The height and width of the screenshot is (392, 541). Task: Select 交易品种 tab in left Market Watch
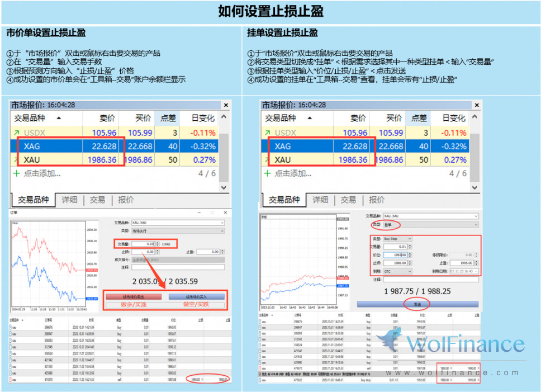tap(34, 200)
